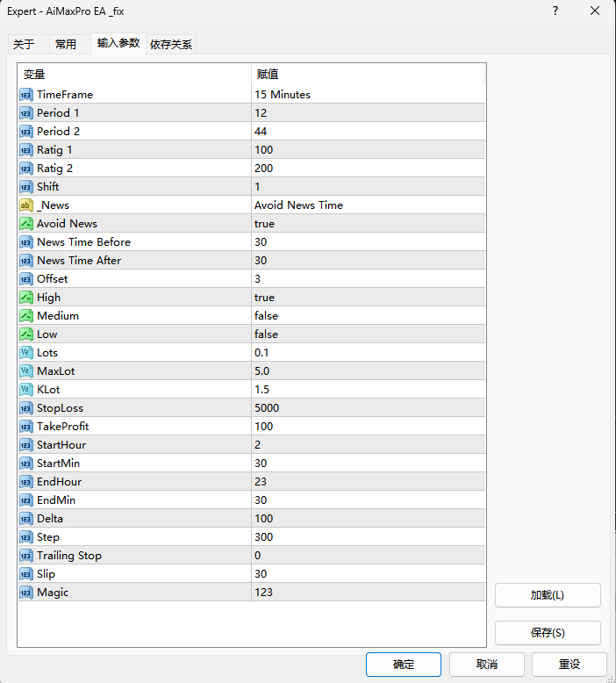Image resolution: width=616 pixels, height=683 pixels.
Task: Click the boolean icon beside Medium
Action: coord(25,316)
